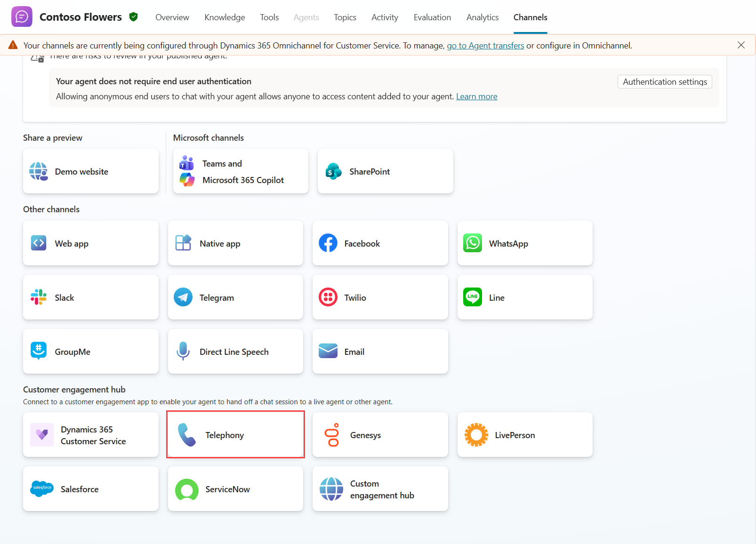Click the GroupMe logo icon
756x544 pixels.
(39, 351)
